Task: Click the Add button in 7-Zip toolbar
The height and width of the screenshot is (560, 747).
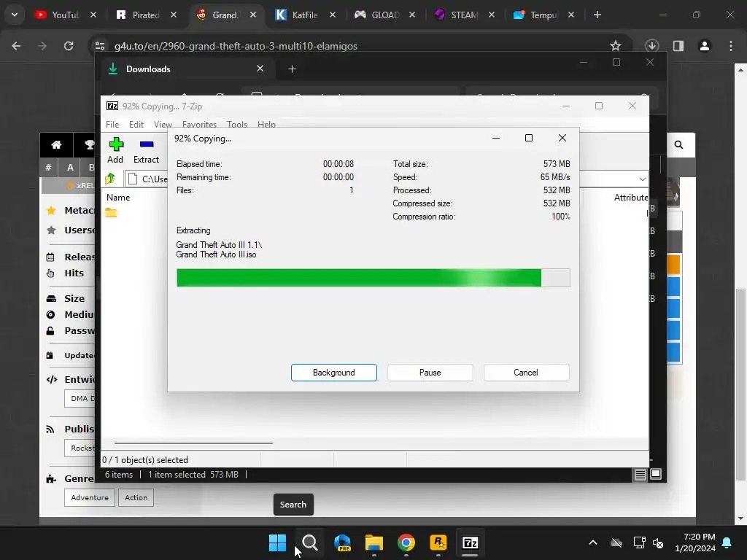Action: 115,150
